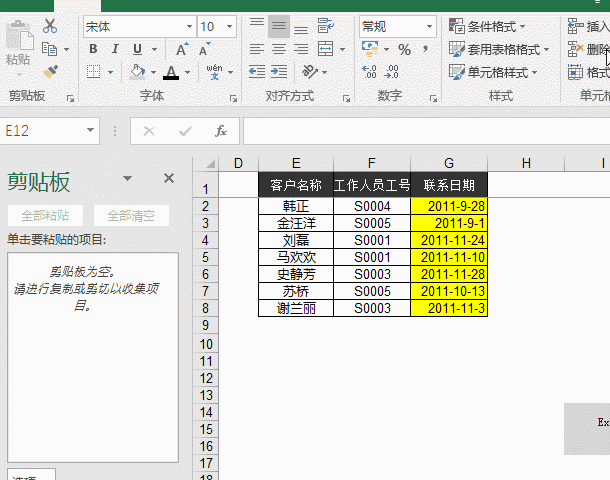Apply accounting number format
Image resolution: width=610 pixels, height=480 pixels.
(x=370, y=49)
